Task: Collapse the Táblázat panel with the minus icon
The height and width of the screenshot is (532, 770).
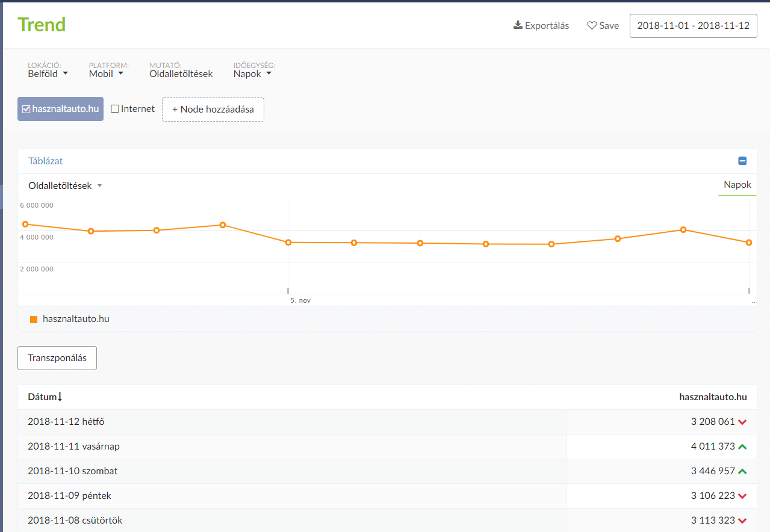Action: (x=742, y=161)
